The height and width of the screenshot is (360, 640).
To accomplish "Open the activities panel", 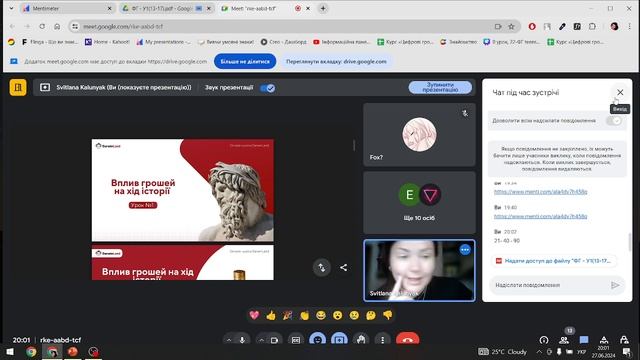I will coord(604,340).
